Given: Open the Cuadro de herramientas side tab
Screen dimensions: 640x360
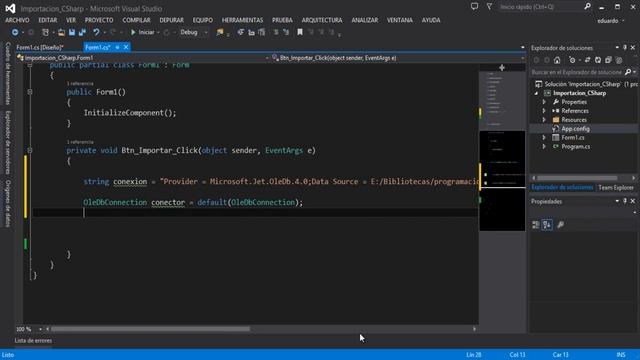Looking at the screenshot, I should pyautogui.click(x=8, y=73).
